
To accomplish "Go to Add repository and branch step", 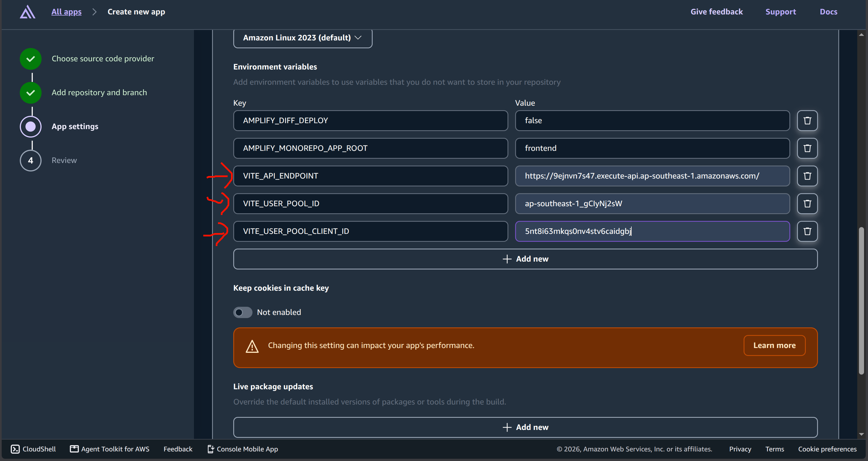I will click(99, 93).
